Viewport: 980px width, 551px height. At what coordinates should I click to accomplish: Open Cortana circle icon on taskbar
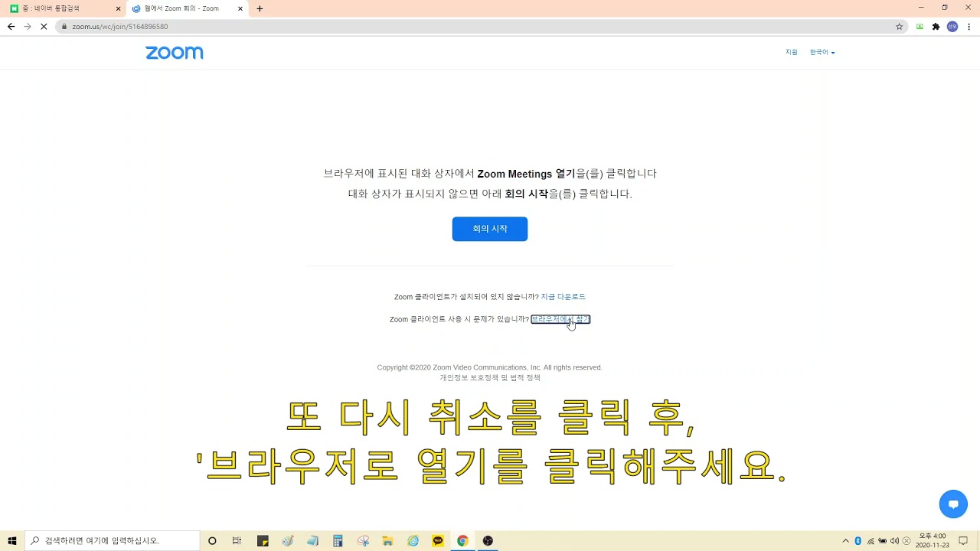click(212, 541)
